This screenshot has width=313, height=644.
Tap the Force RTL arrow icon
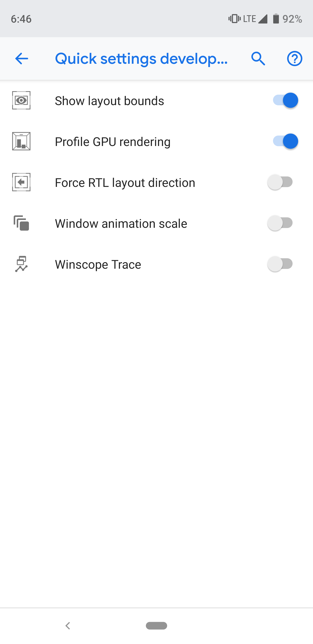21,182
